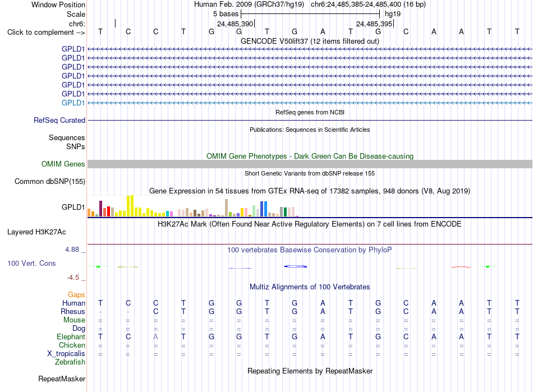The height and width of the screenshot is (392, 533).
Task: Click the red PhyloP conservation mark
Action: [x=461, y=267]
